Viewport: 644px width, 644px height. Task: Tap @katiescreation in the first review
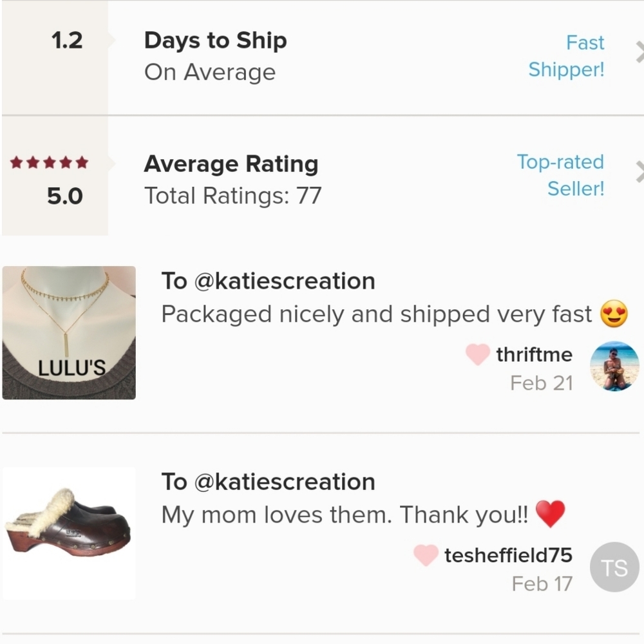(285, 281)
